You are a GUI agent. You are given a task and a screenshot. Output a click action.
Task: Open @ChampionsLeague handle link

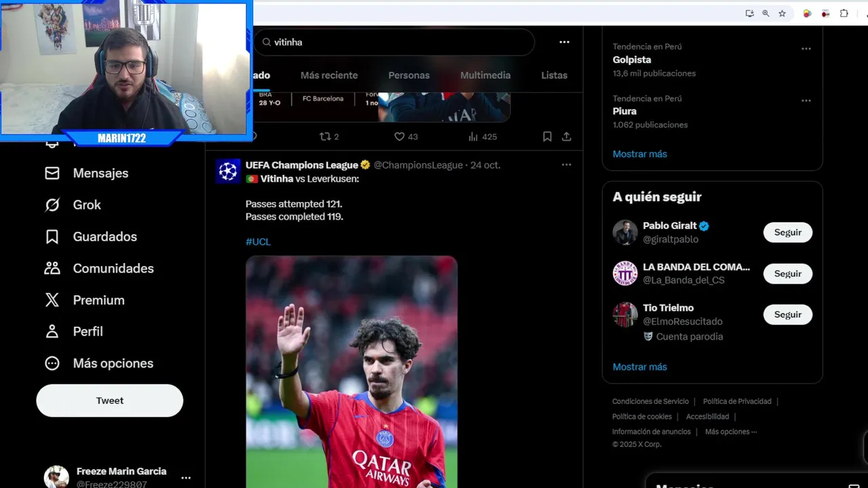click(418, 165)
